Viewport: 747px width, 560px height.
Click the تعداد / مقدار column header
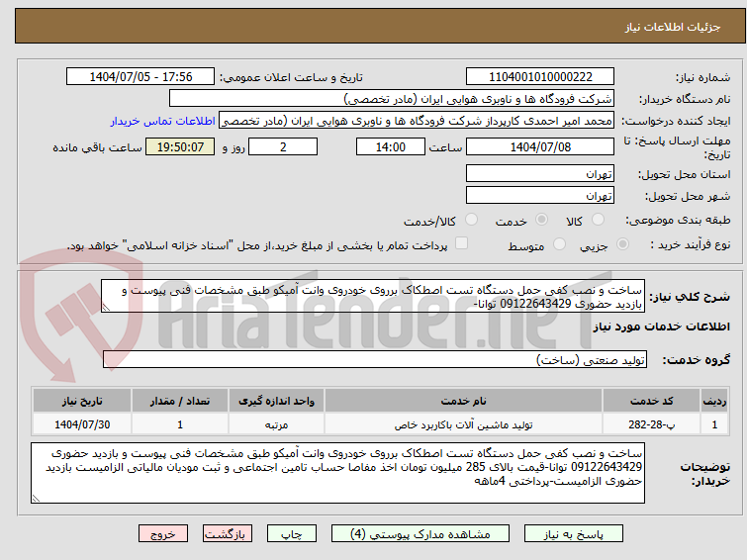pyautogui.click(x=180, y=401)
